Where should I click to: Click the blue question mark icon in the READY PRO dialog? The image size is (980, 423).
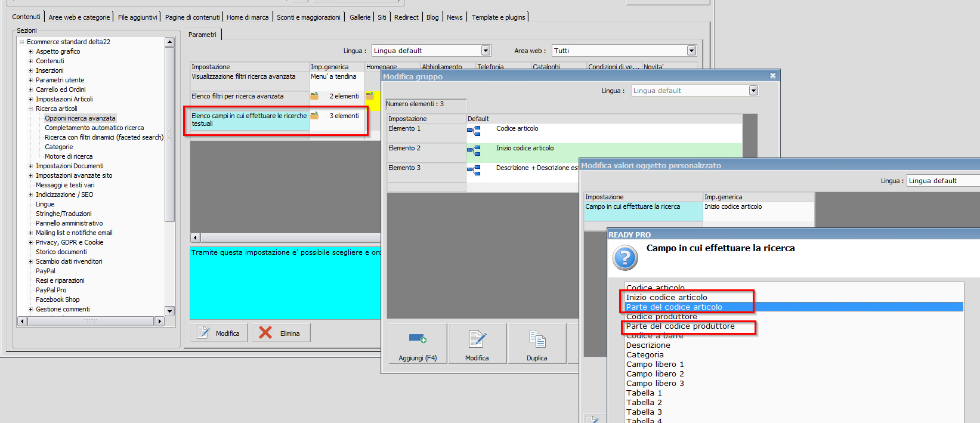pyautogui.click(x=625, y=258)
